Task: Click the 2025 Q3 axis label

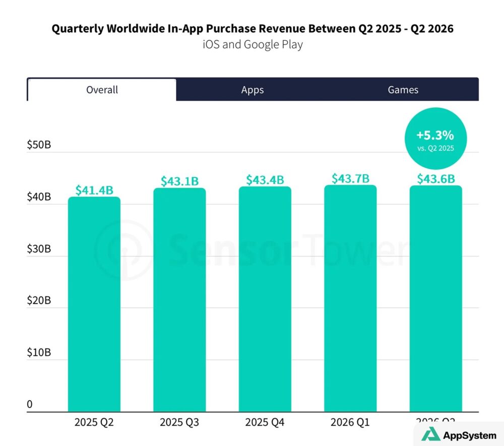Action: [179, 422]
